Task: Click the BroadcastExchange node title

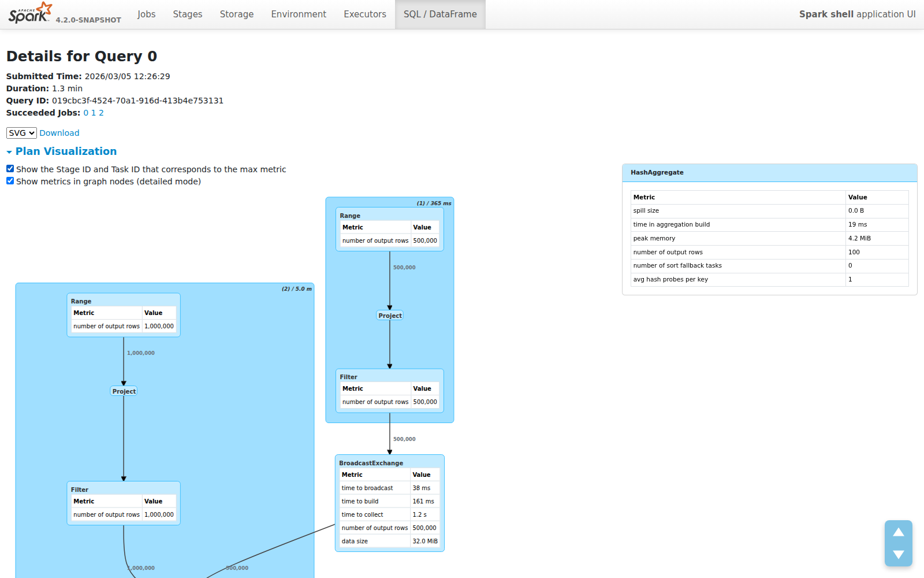Action: [x=371, y=463]
